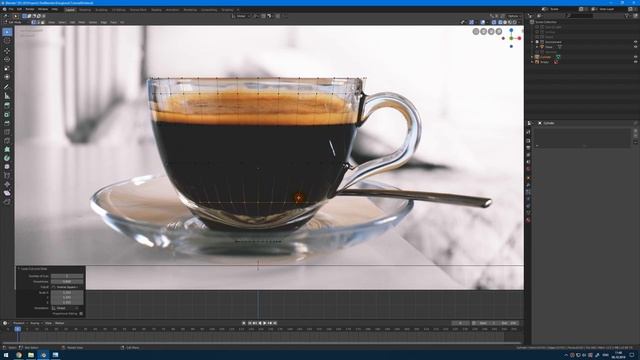Open the Orientation dropdown in operator panel

click(x=67, y=308)
